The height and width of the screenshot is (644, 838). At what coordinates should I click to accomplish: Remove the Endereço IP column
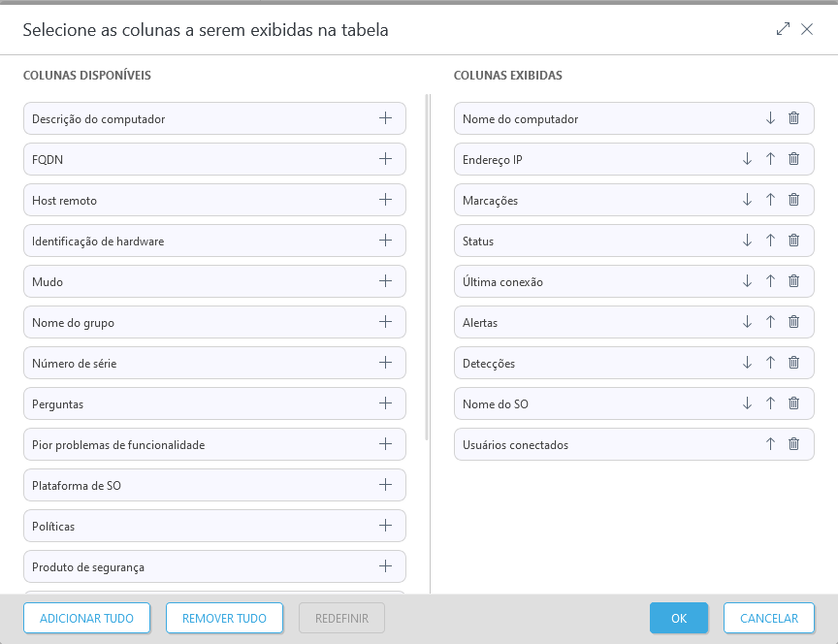(793, 159)
